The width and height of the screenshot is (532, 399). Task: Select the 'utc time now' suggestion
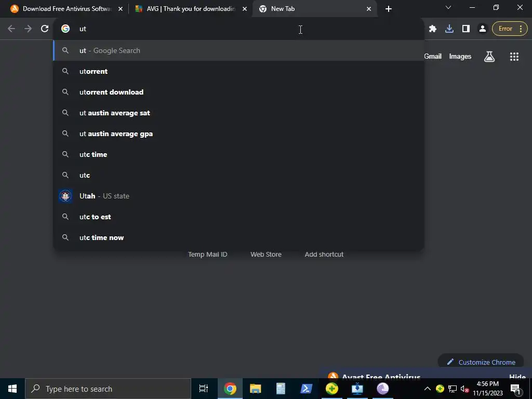point(239,237)
